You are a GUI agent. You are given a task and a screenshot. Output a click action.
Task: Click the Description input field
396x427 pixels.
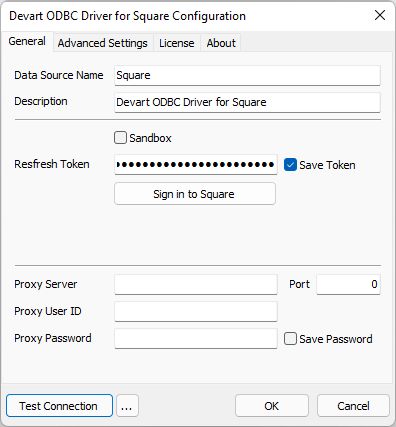(247, 102)
